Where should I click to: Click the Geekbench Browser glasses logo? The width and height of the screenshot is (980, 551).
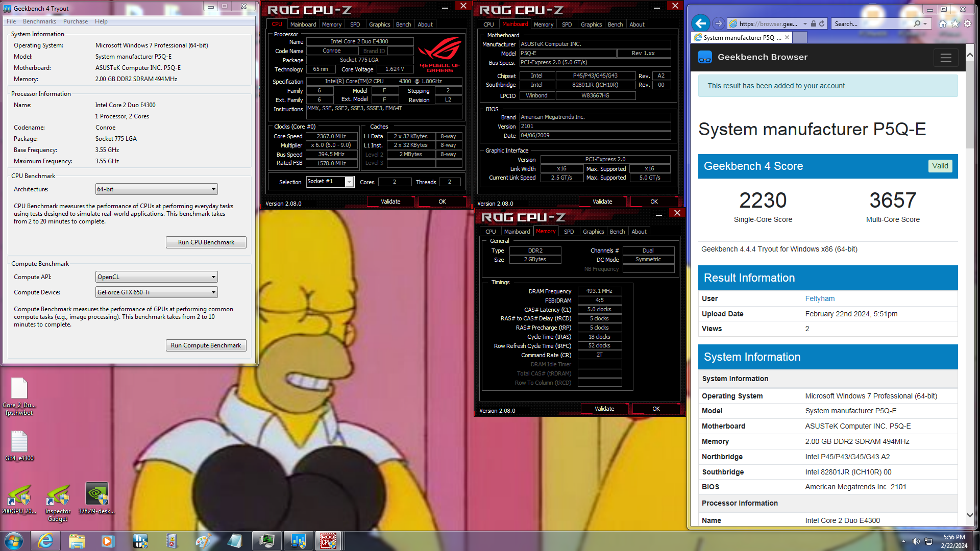click(705, 57)
